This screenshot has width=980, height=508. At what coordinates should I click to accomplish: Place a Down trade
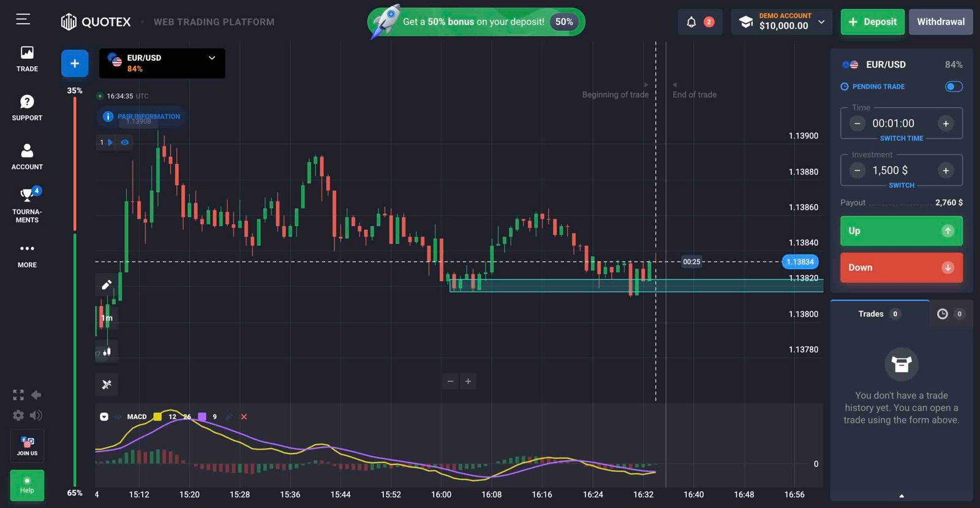coord(901,268)
